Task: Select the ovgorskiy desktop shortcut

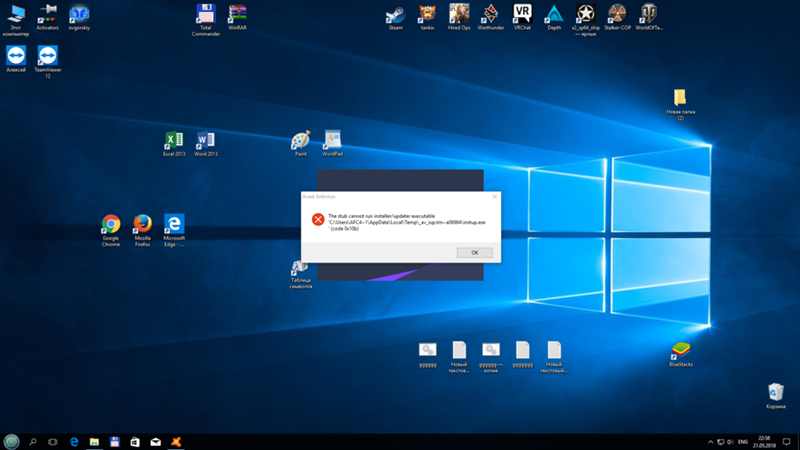Action: (x=79, y=17)
